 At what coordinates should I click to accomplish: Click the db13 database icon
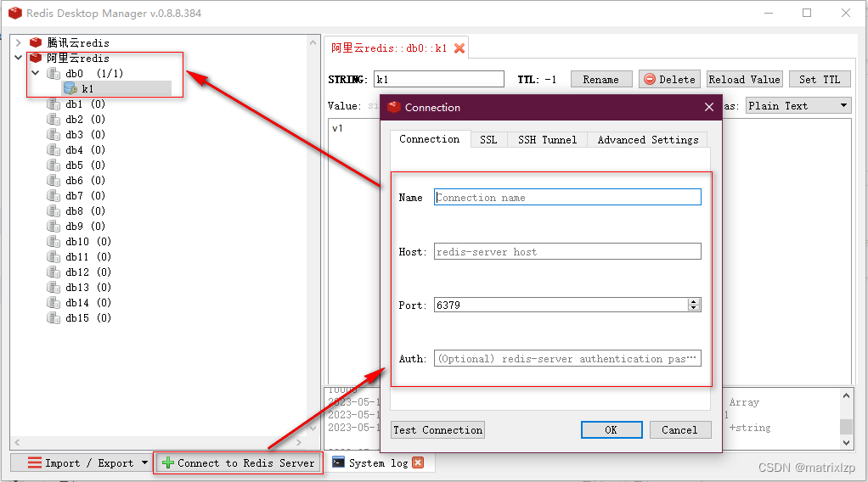point(54,287)
